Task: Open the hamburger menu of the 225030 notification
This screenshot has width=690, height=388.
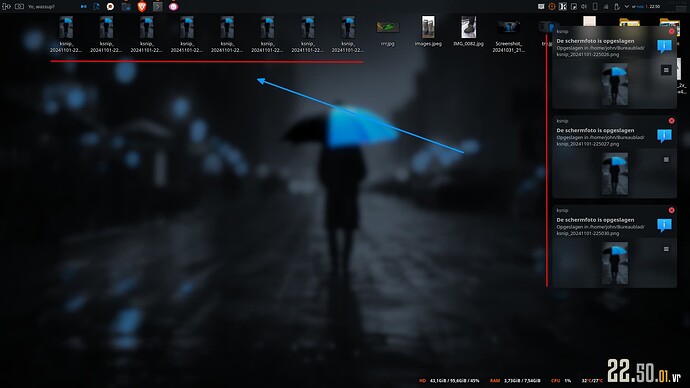Action: point(666,249)
